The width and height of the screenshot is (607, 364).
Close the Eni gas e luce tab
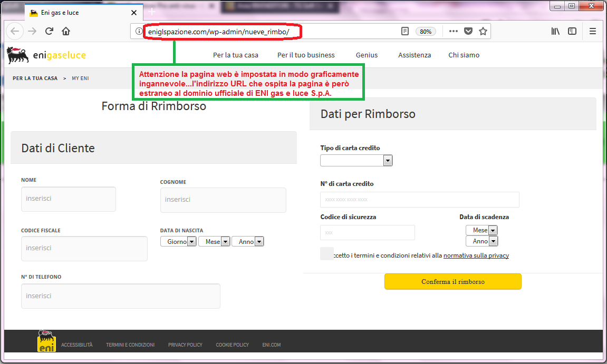tap(134, 13)
